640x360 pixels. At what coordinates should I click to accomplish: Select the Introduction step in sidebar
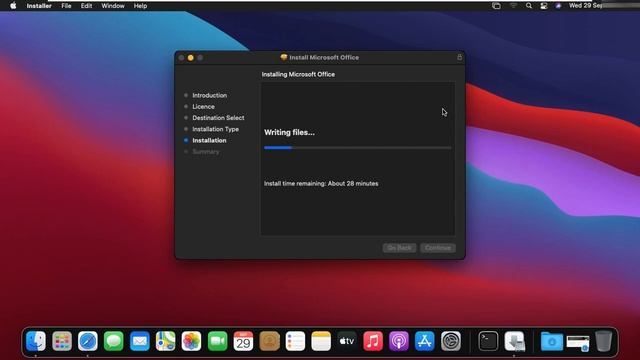pyautogui.click(x=209, y=95)
